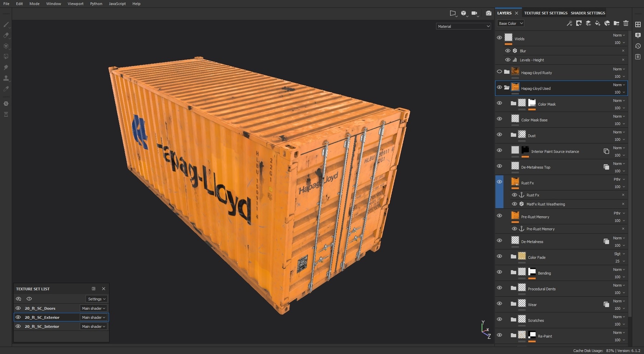Open the Base Color channel dropdown
The width and height of the screenshot is (644, 354).
point(511,23)
